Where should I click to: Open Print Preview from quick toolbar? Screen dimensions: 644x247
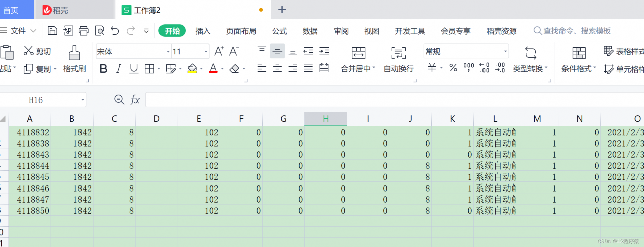(100, 31)
